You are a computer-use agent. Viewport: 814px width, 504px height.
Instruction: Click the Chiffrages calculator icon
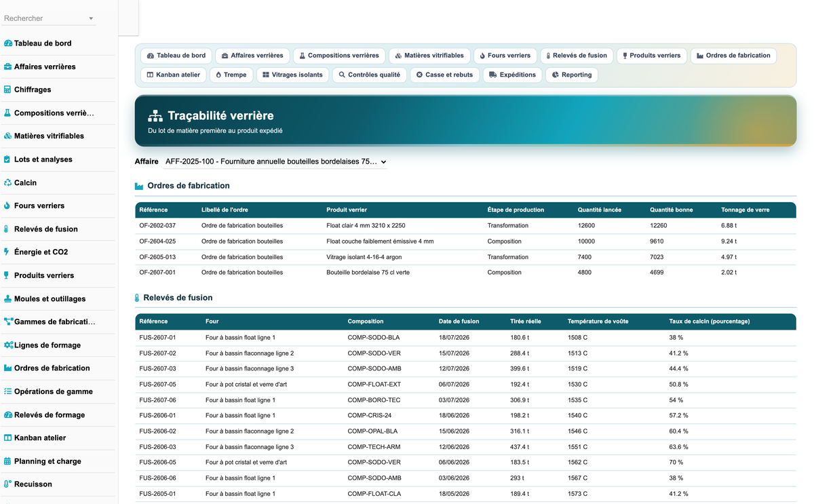click(x=7, y=90)
